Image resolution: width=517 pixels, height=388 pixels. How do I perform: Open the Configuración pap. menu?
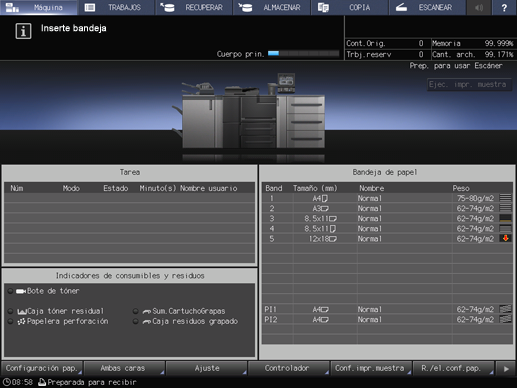click(x=42, y=368)
